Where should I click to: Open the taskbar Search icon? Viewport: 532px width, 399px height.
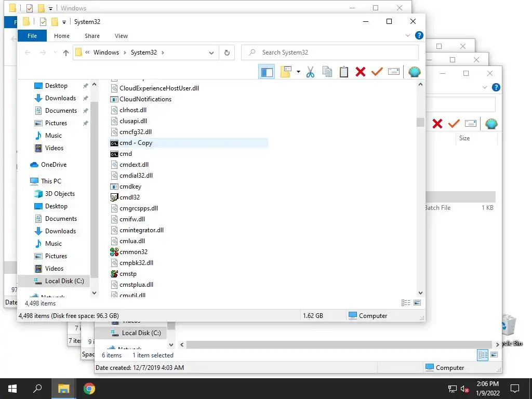pyautogui.click(x=37, y=389)
